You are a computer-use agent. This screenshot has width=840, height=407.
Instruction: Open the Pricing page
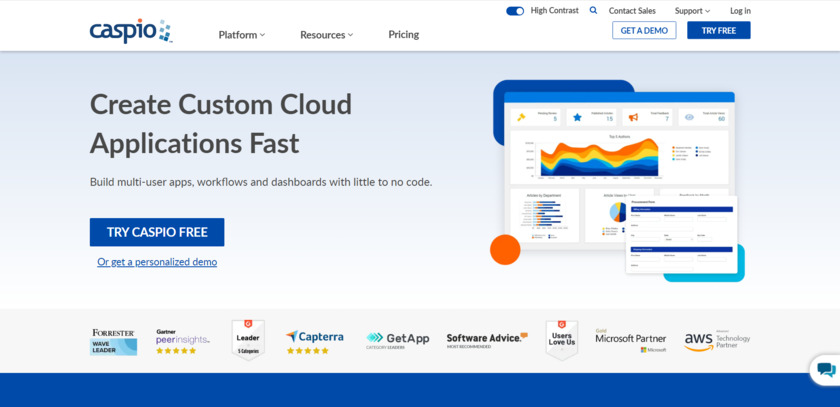point(403,35)
